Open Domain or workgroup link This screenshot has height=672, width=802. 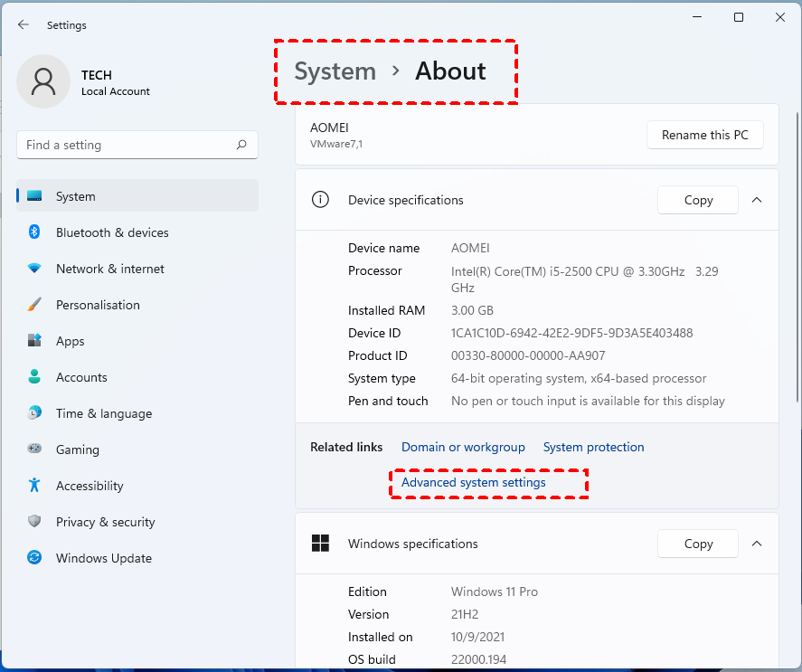tap(463, 447)
